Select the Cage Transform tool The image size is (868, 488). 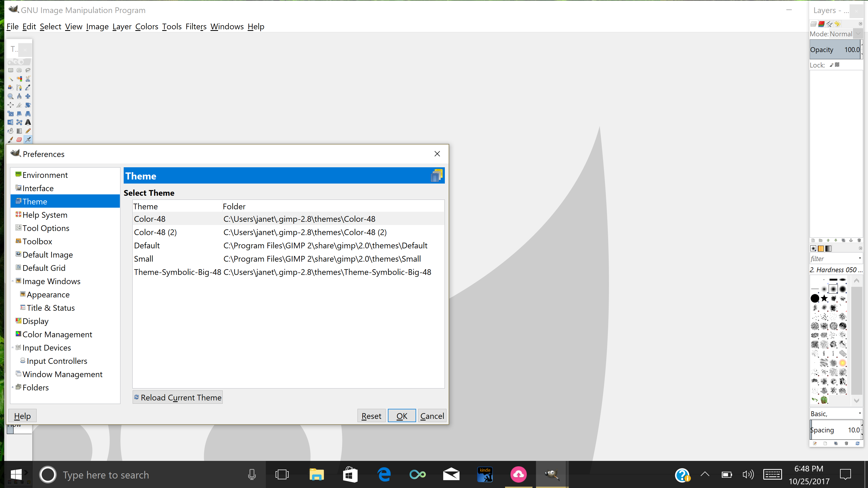19,122
